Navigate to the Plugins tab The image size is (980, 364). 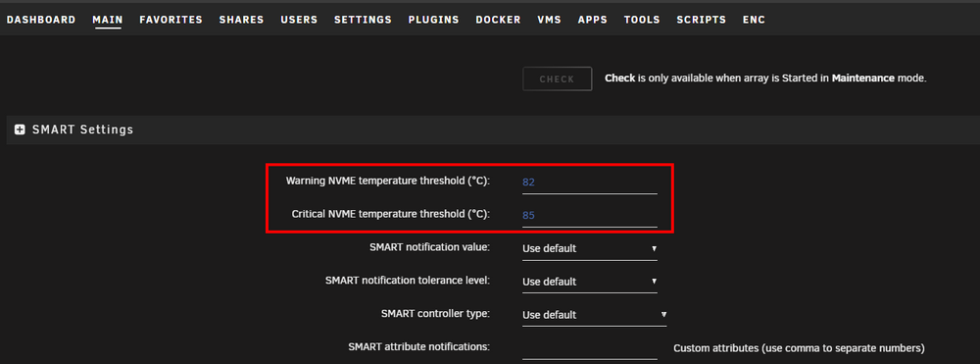434,20
